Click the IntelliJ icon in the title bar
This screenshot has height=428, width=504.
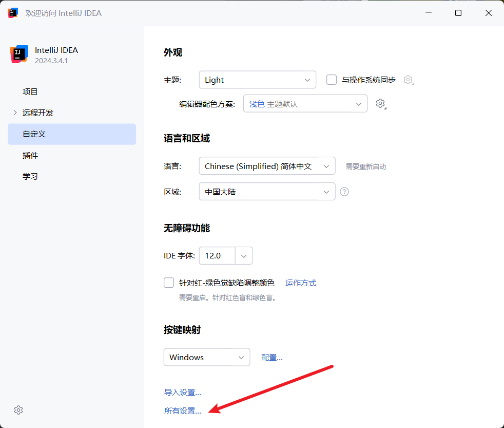tap(13, 13)
